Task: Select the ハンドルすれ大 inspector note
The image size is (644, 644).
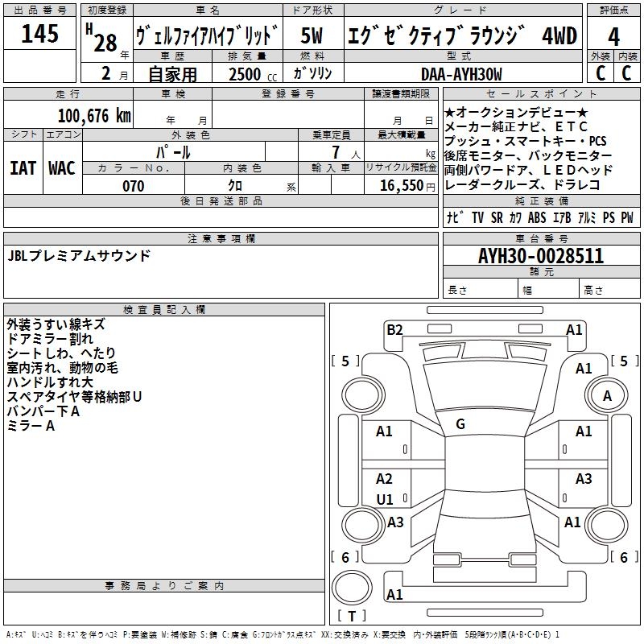Action: coord(50,382)
